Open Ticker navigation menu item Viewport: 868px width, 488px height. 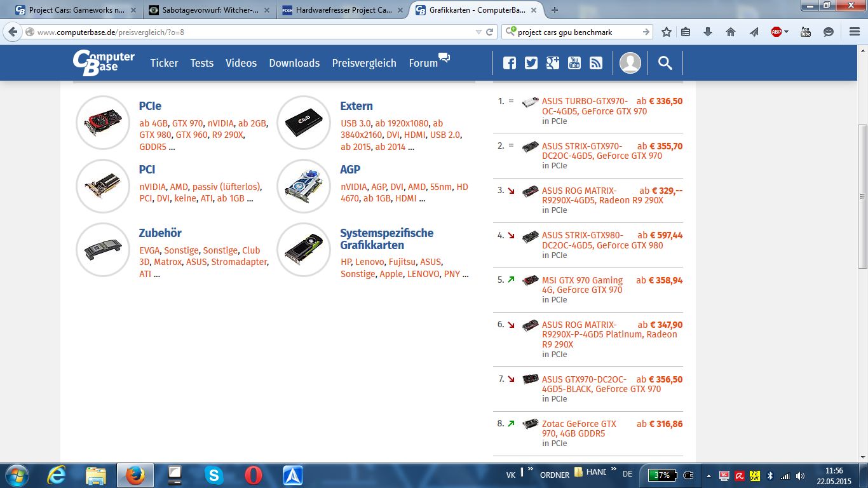(164, 63)
